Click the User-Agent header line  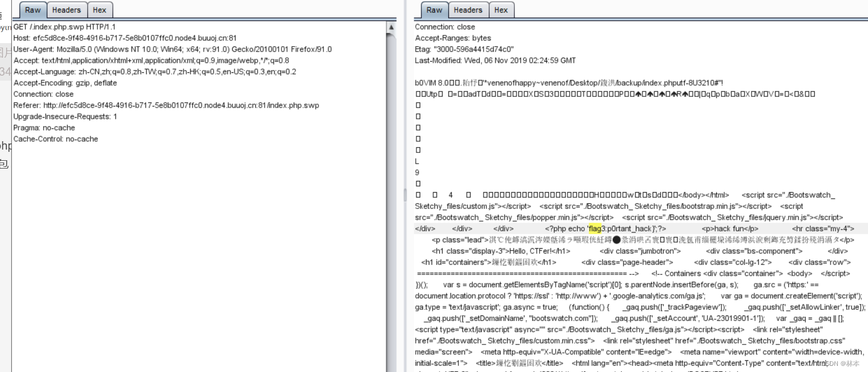pyautogui.click(x=172, y=49)
